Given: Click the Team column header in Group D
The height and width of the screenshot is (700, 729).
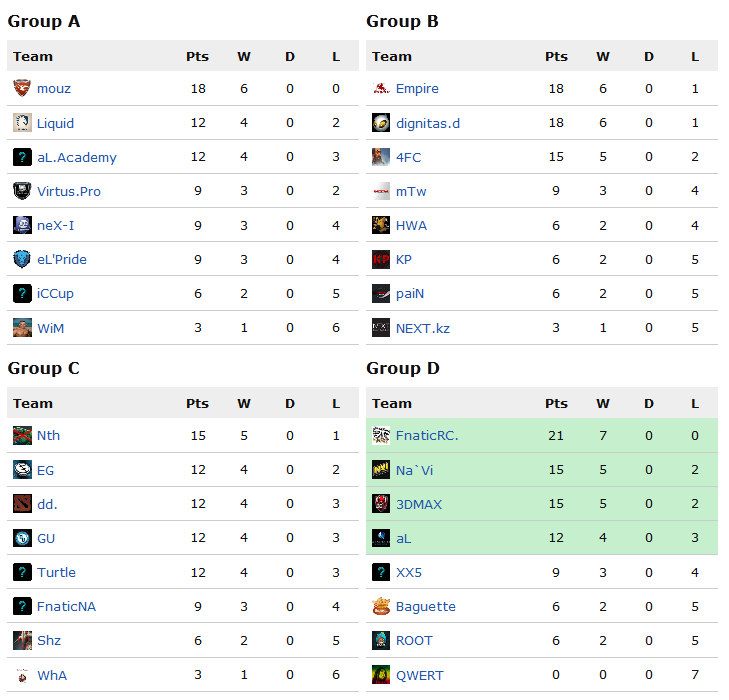Looking at the screenshot, I should [x=392, y=404].
